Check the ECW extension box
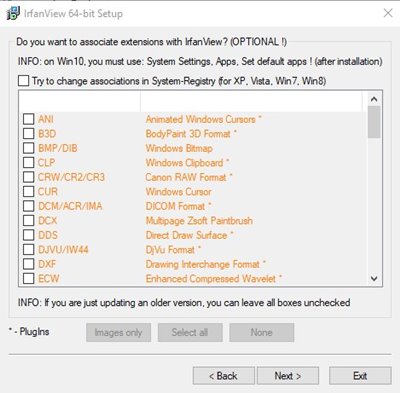Image resolution: width=400 pixels, height=393 pixels. click(x=29, y=278)
